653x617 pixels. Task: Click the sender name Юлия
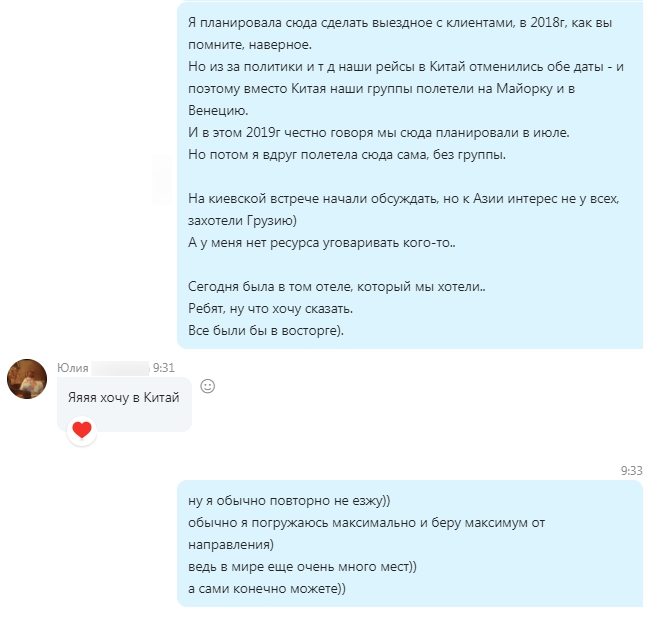coord(72,368)
